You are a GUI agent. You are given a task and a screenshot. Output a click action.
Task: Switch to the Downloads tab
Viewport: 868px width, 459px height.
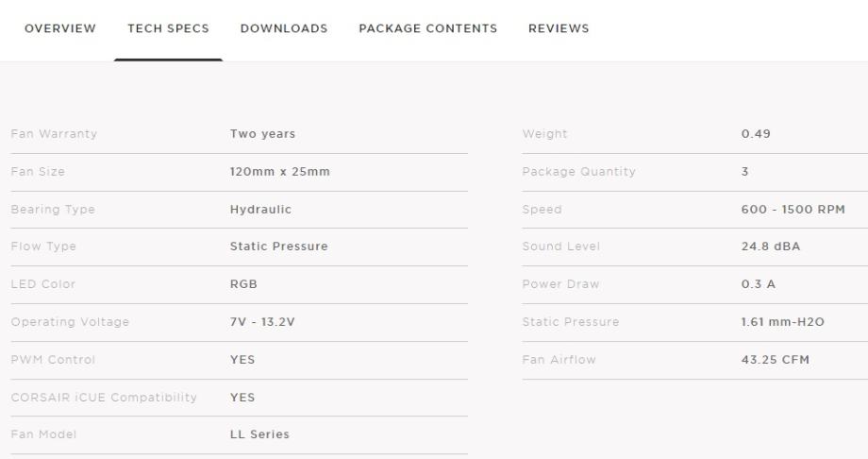(284, 28)
